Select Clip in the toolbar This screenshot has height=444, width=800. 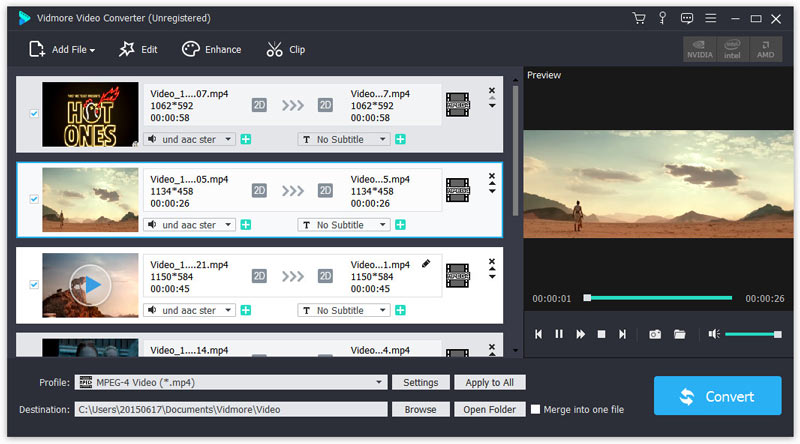[x=286, y=49]
